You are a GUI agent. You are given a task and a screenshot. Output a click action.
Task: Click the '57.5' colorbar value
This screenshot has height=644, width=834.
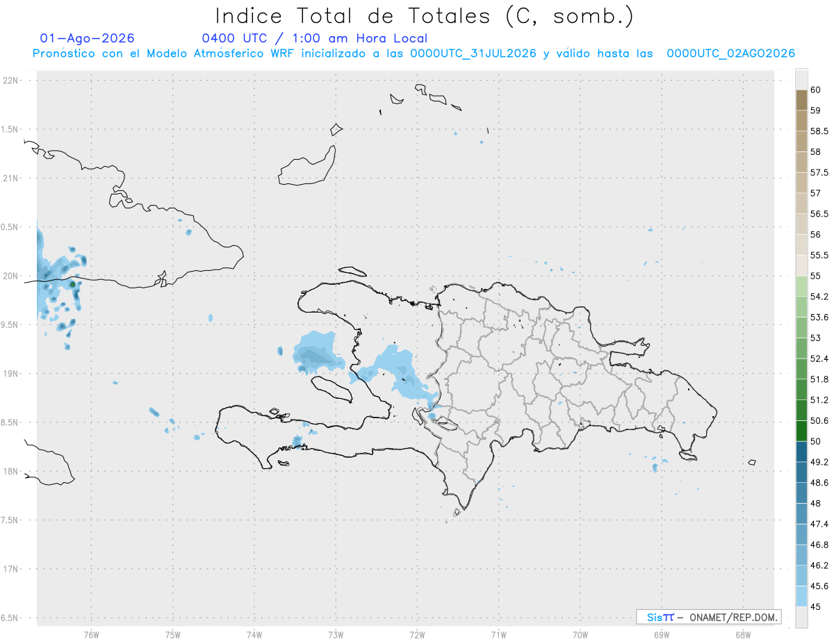819,172
